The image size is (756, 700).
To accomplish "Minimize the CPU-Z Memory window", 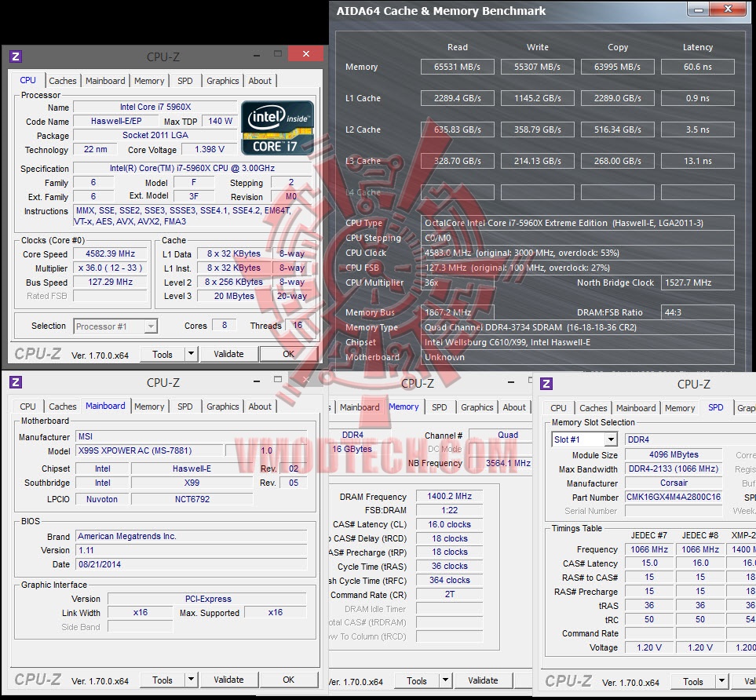I will [x=511, y=382].
